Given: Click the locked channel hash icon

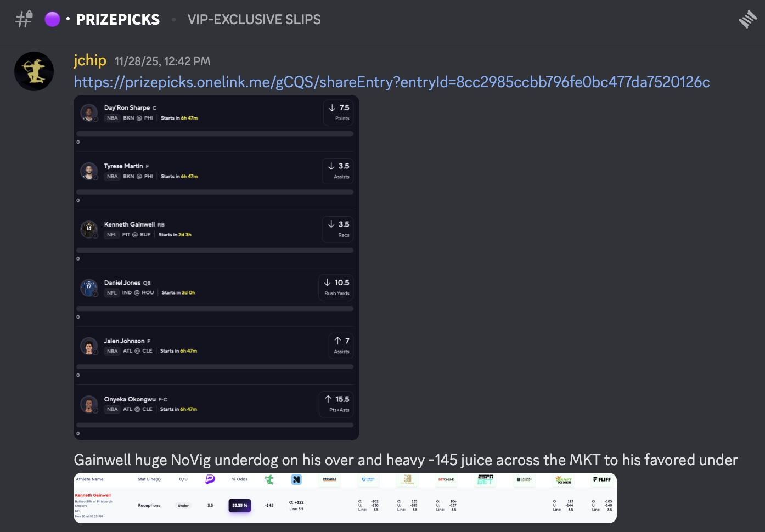Looking at the screenshot, I should point(24,19).
